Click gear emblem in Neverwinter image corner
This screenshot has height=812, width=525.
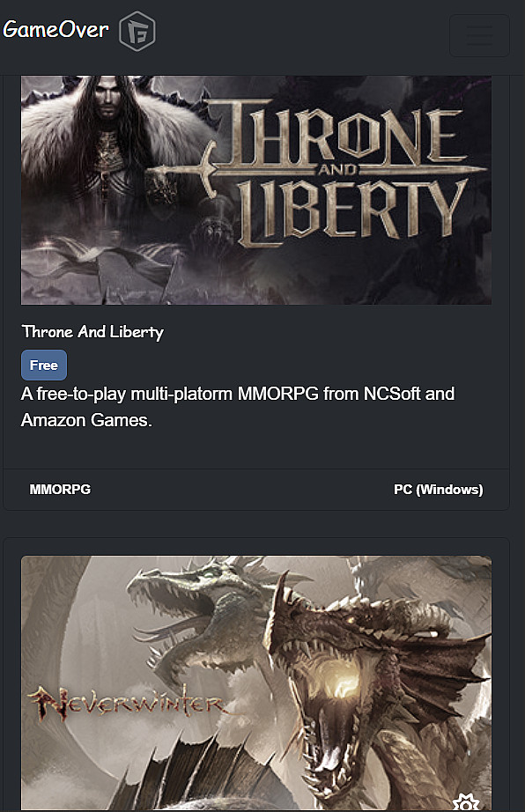[x=466, y=801]
